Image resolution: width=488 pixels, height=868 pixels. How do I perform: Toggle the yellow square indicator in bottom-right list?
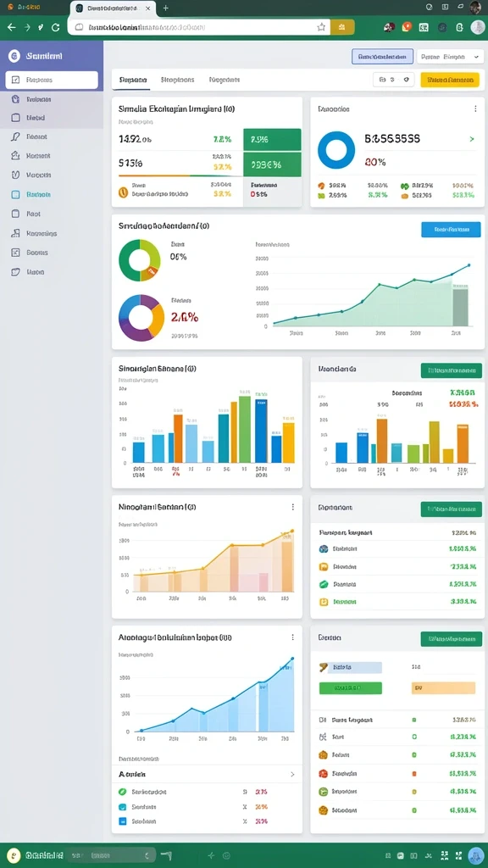pyautogui.click(x=413, y=792)
